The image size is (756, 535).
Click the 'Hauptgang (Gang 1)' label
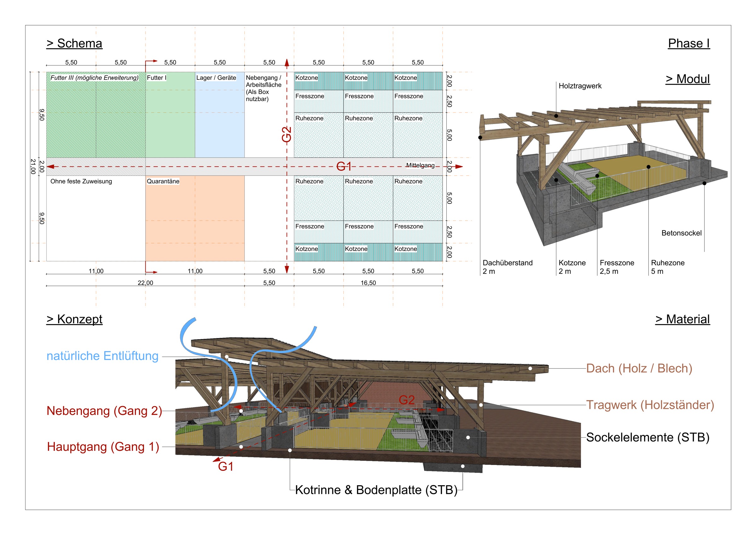tap(103, 447)
